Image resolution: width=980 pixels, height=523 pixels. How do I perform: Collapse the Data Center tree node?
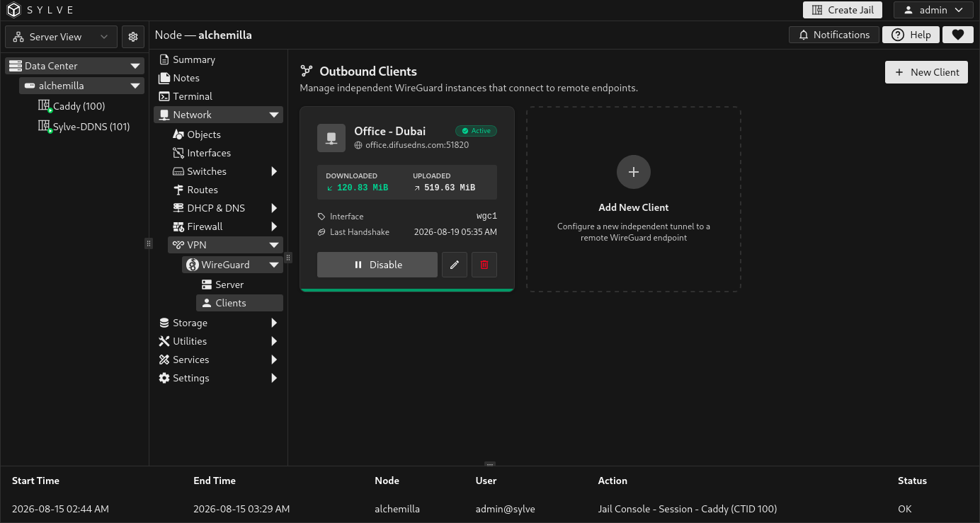[x=135, y=66]
